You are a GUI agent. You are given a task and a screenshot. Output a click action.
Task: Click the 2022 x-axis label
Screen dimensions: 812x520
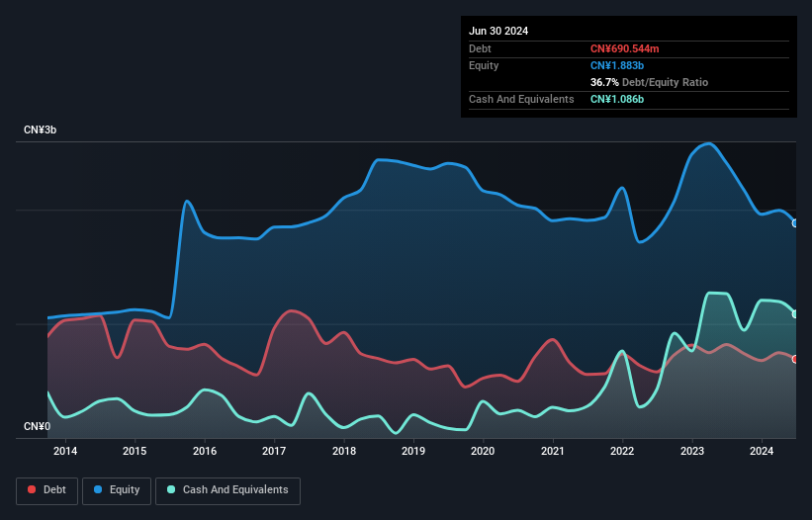pyautogui.click(x=622, y=451)
